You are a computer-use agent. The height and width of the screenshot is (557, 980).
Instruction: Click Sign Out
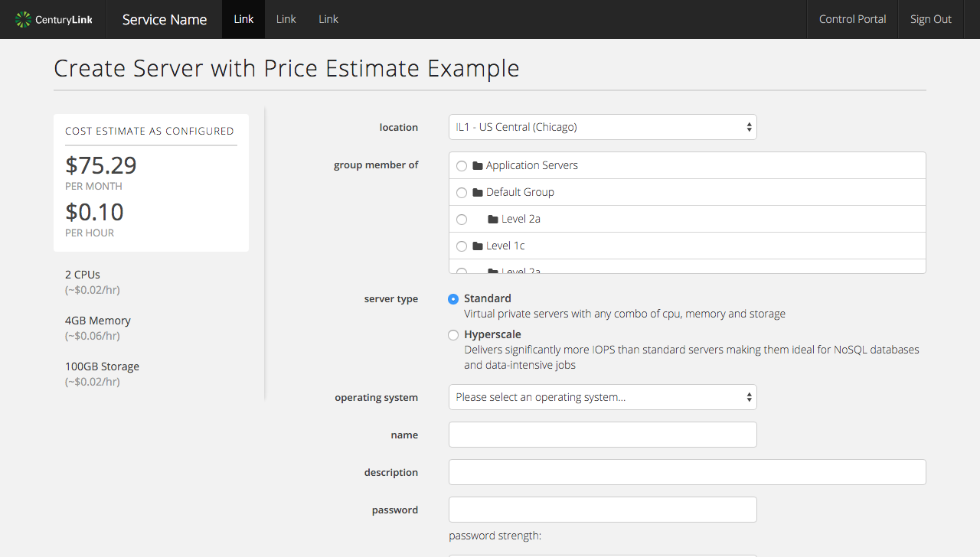coord(931,19)
